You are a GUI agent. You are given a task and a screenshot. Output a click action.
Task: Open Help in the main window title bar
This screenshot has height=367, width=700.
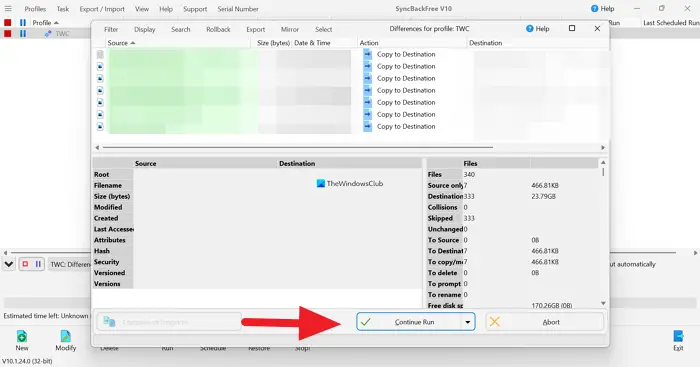click(602, 8)
